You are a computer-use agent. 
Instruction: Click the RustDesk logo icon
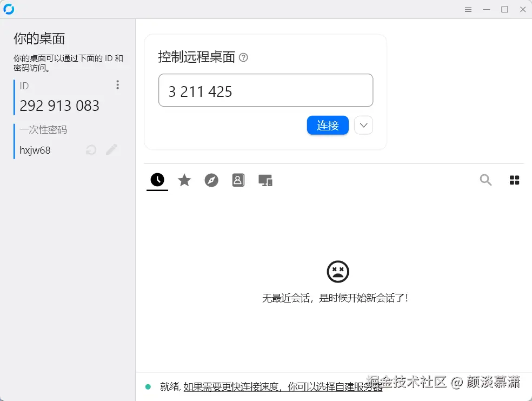click(9, 9)
